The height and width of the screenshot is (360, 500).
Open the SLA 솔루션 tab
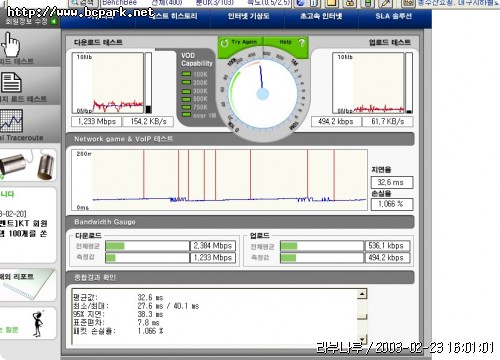(x=394, y=16)
